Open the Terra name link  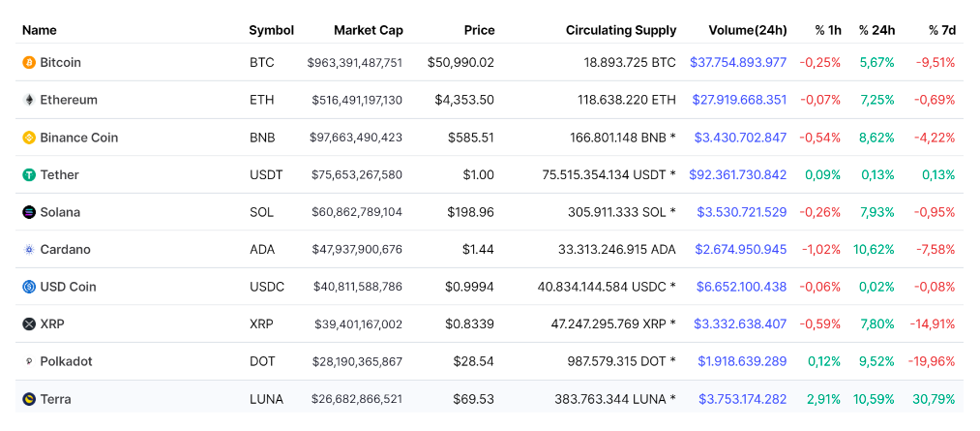point(55,399)
